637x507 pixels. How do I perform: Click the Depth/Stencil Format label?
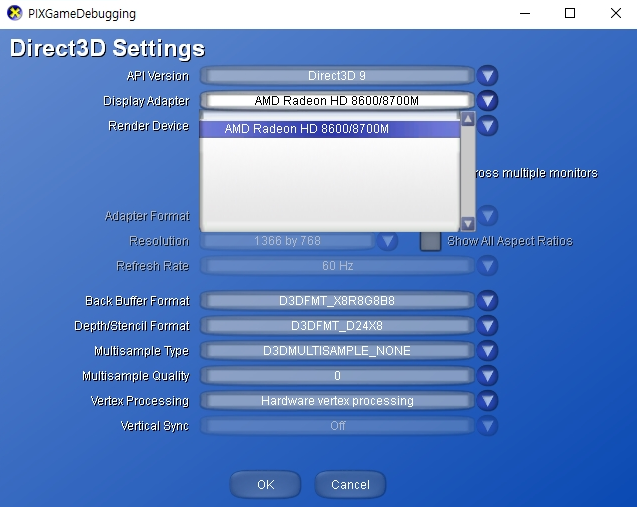[132, 326]
